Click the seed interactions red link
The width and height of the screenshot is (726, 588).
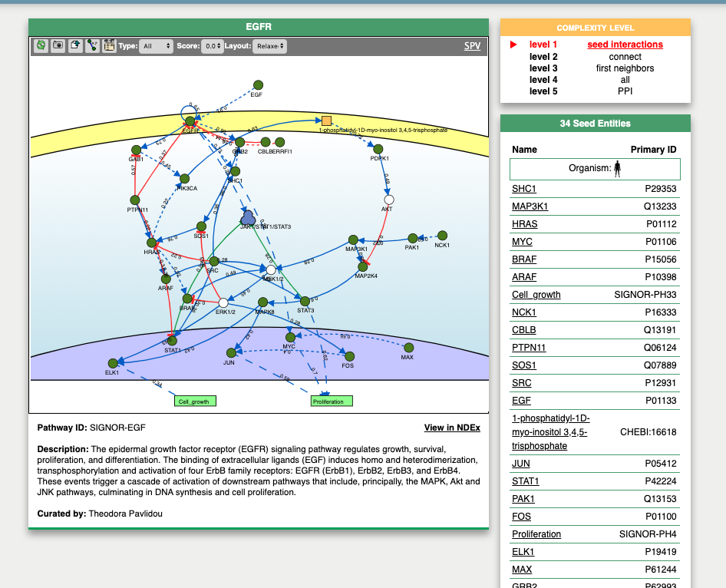coord(625,45)
